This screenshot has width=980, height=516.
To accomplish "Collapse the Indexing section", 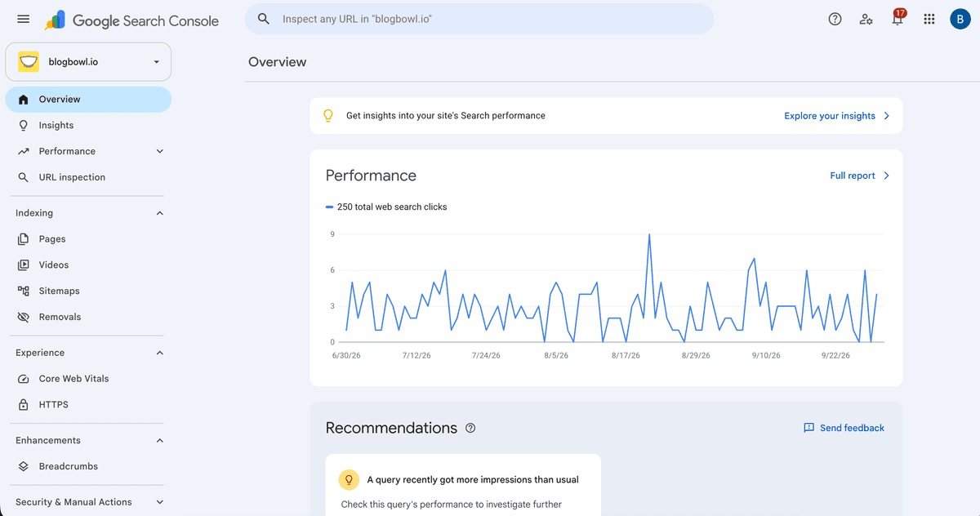I will pyautogui.click(x=160, y=213).
